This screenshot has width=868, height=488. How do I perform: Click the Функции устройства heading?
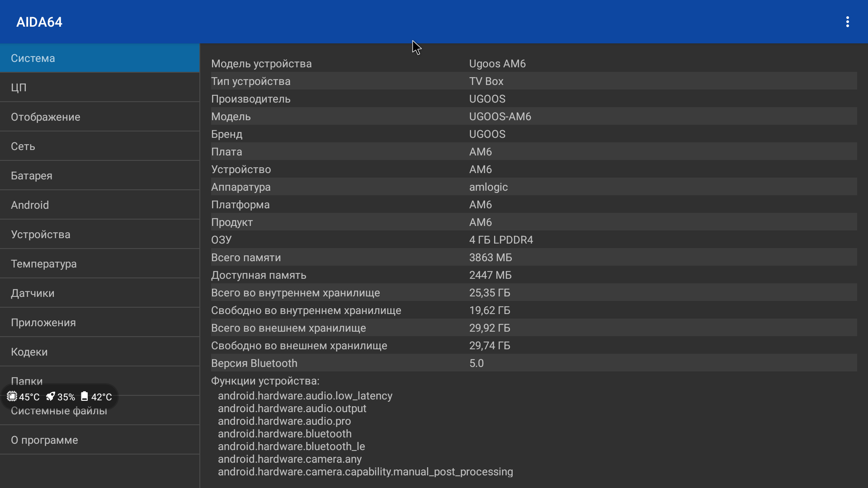click(265, 381)
